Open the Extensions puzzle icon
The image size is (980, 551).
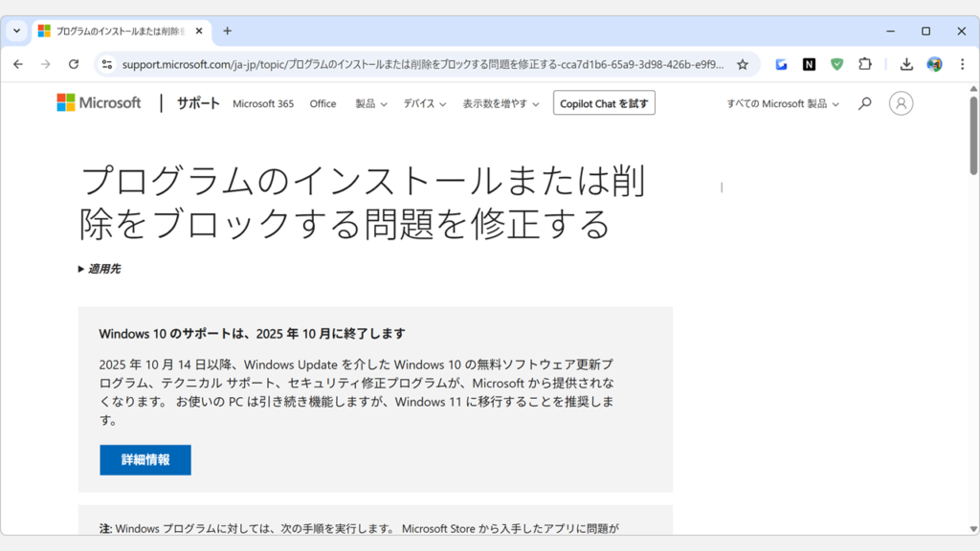click(x=865, y=64)
